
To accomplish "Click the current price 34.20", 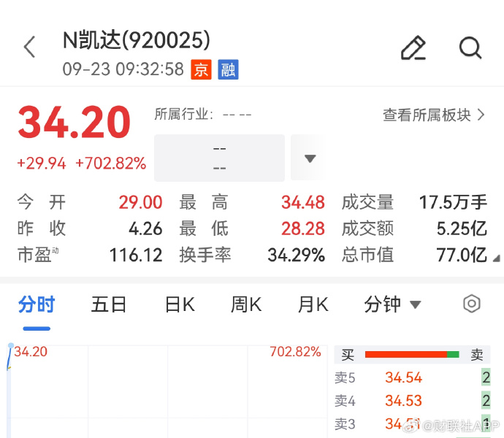I will (x=75, y=122).
